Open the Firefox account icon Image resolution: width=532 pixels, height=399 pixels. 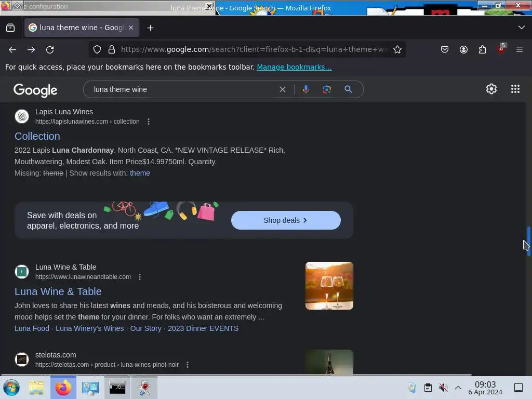(463, 49)
